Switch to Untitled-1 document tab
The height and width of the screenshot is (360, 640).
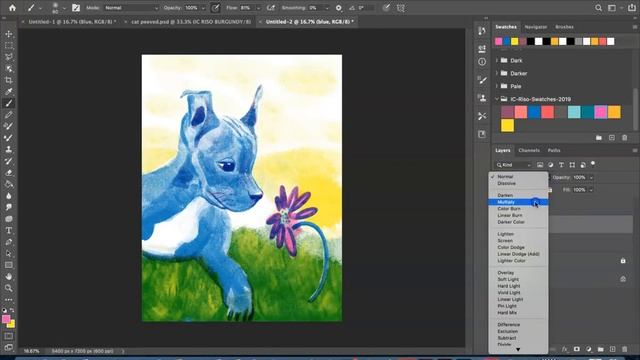coord(72,22)
